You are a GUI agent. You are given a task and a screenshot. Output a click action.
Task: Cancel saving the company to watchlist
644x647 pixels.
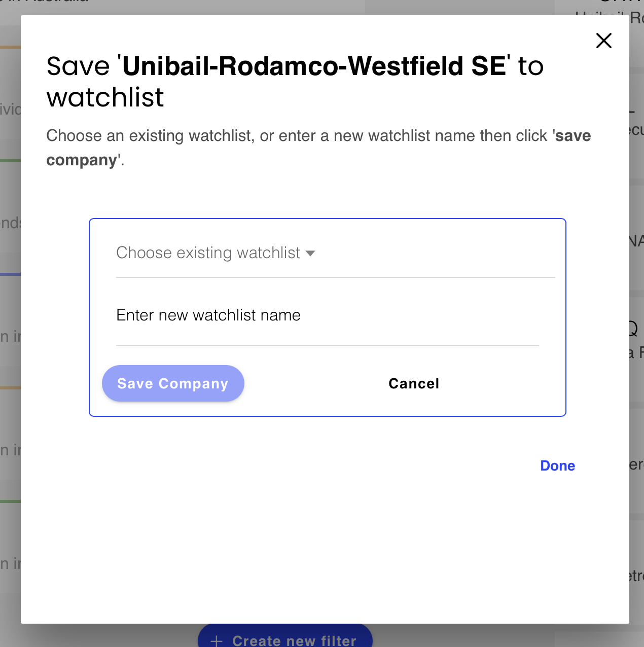(x=414, y=383)
